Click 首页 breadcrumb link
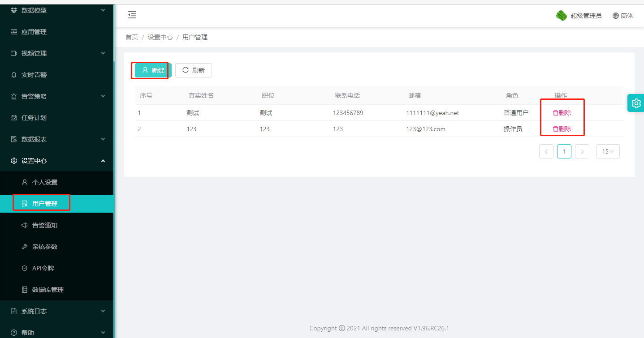644x338 pixels. [132, 38]
